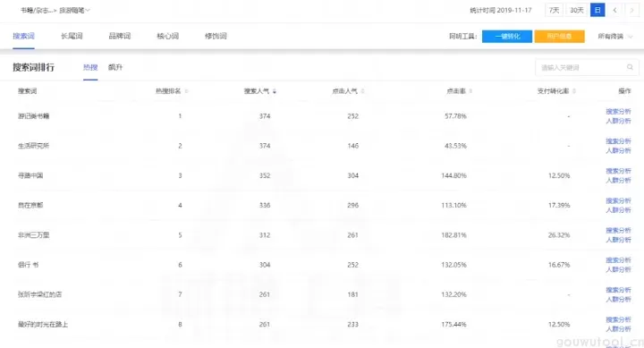Click the 操作 column header
The width and height of the screenshot is (644, 348).
624,91
